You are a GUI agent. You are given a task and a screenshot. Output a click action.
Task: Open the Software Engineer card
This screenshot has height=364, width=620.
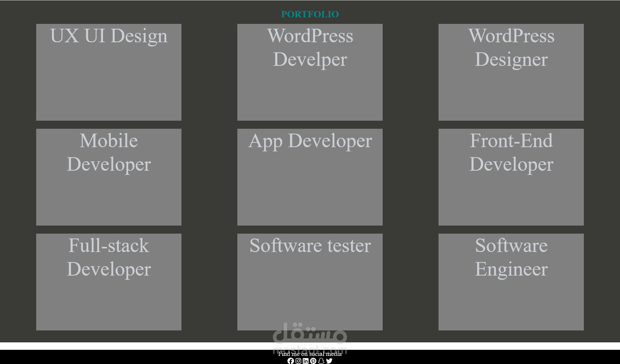coord(511,302)
